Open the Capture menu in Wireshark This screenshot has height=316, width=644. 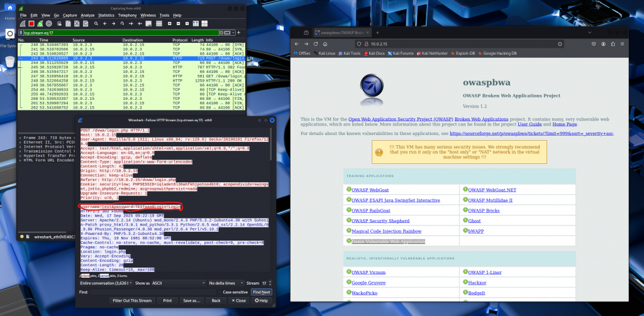70,15
